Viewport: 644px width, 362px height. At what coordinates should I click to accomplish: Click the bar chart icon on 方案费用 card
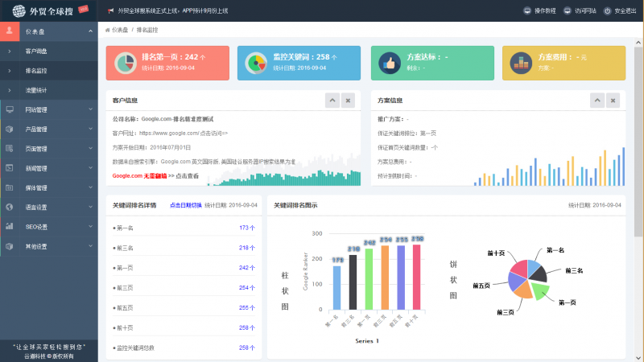coord(521,63)
